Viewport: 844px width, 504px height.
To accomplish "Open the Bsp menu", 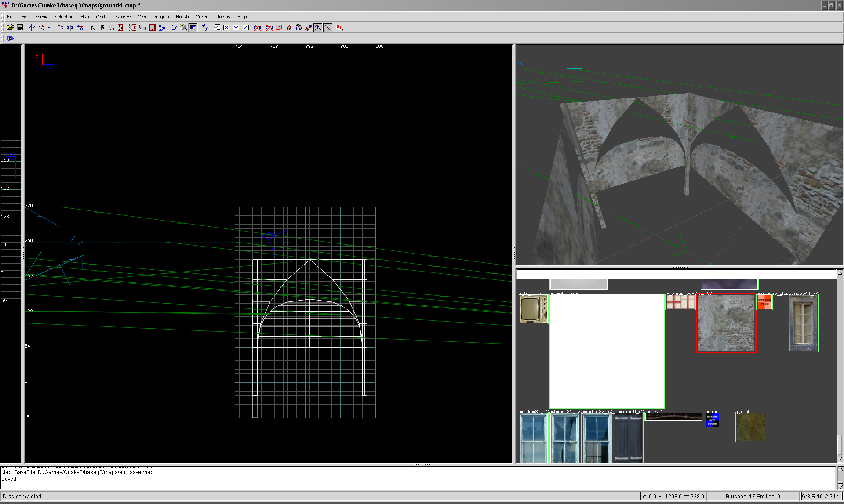I will coord(84,17).
